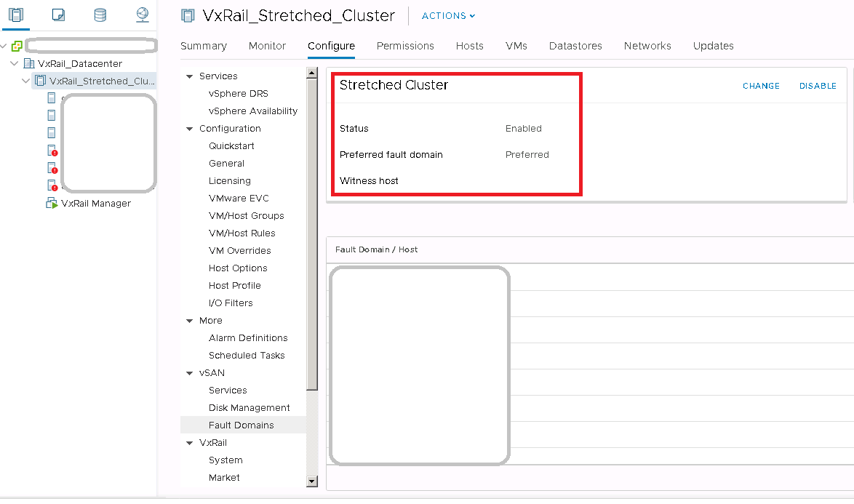Collapse the vSAN section

point(189,372)
